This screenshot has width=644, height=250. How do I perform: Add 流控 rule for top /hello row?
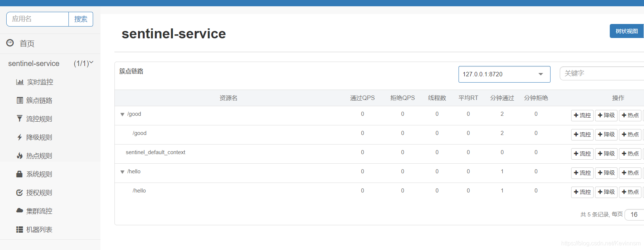[x=582, y=173]
